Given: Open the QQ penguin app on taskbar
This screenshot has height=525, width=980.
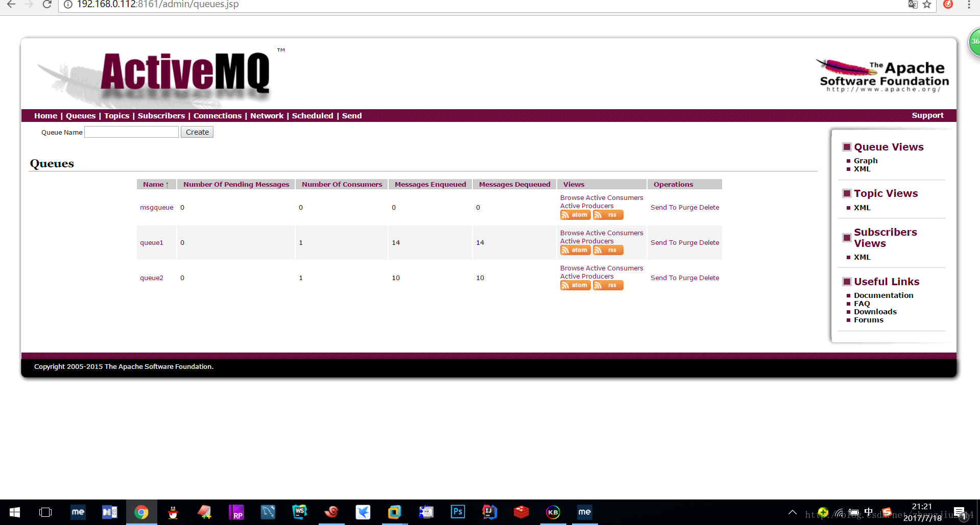Looking at the screenshot, I should (173, 512).
